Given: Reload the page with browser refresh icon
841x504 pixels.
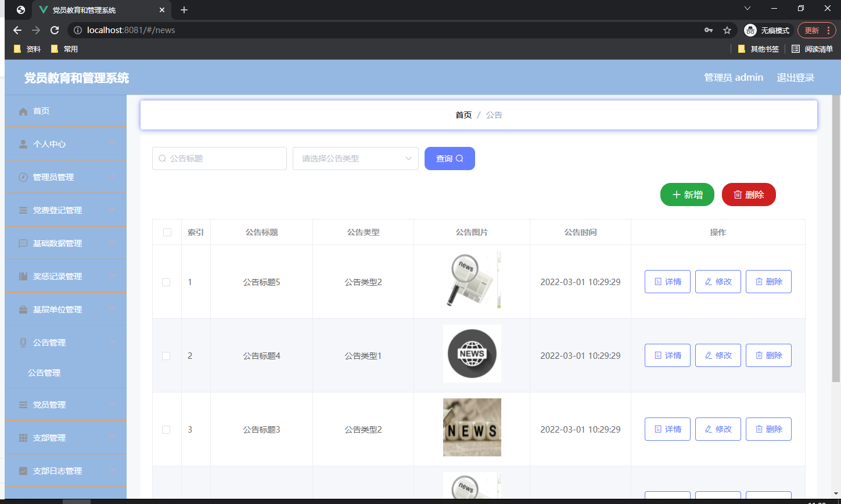Looking at the screenshot, I should point(55,30).
